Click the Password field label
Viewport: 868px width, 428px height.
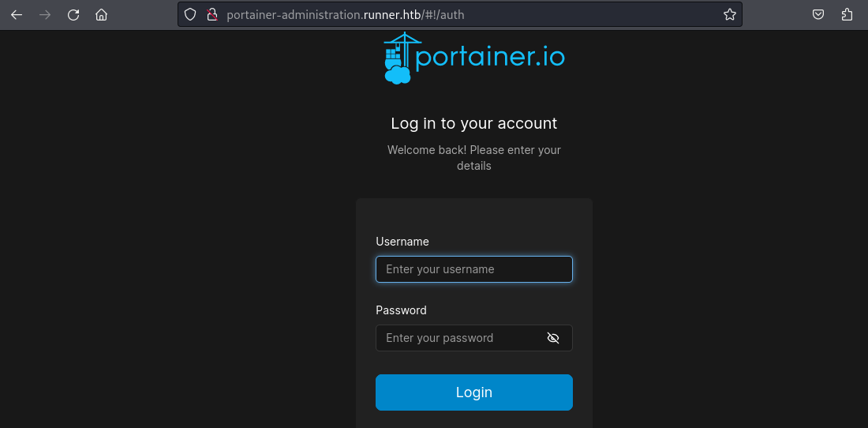401,310
